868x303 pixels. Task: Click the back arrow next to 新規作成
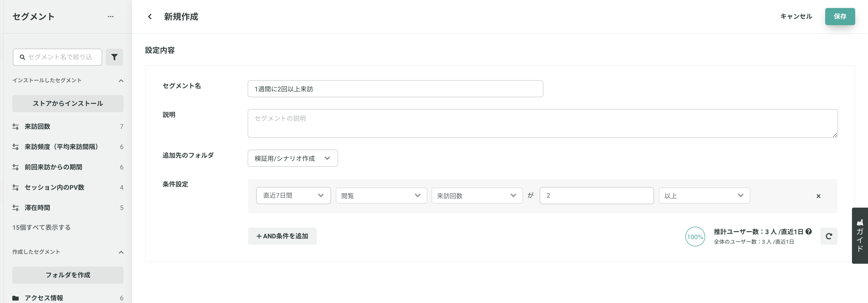(x=150, y=17)
